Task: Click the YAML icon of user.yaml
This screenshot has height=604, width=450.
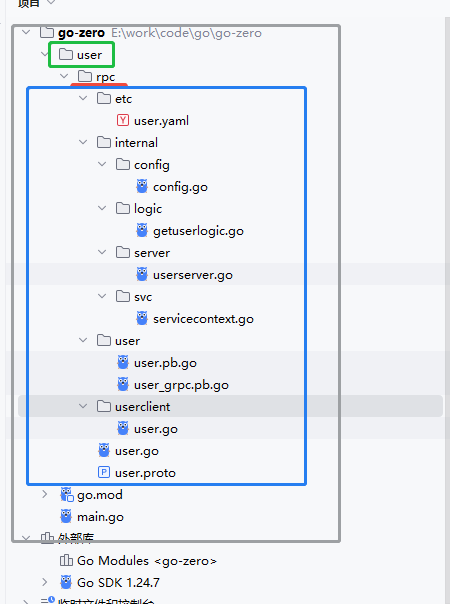Action: pyautogui.click(x=123, y=120)
